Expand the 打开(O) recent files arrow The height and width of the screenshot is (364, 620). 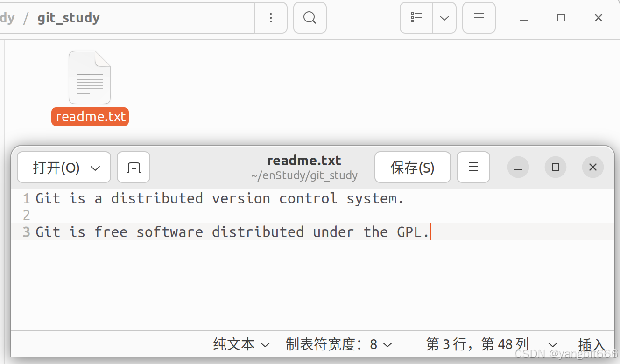coord(96,168)
